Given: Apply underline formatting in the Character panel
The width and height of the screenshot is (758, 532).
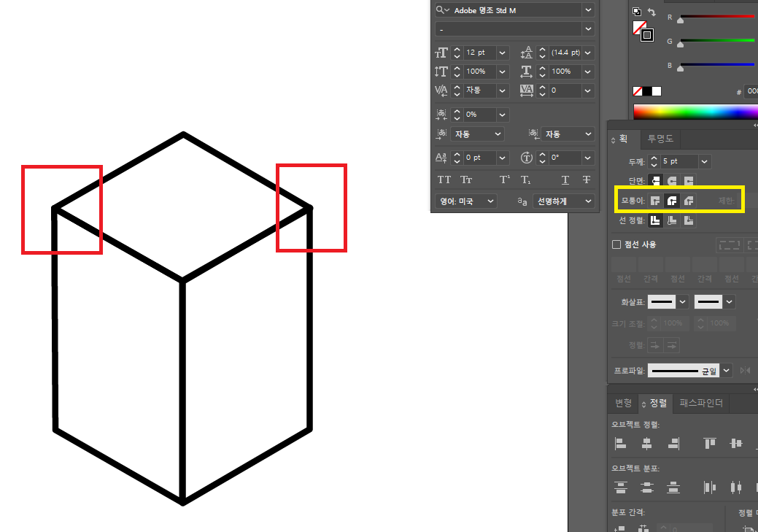Looking at the screenshot, I should (x=564, y=179).
